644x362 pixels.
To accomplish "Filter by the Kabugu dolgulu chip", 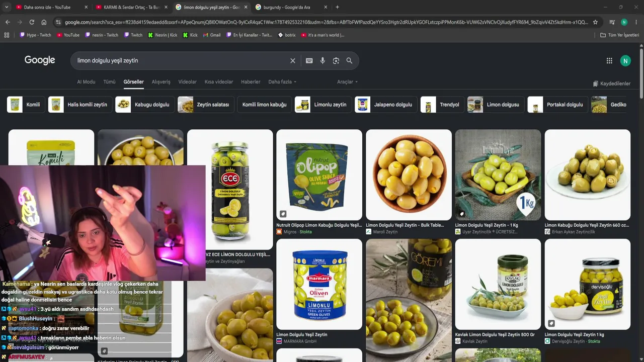I will click(145, 105).
